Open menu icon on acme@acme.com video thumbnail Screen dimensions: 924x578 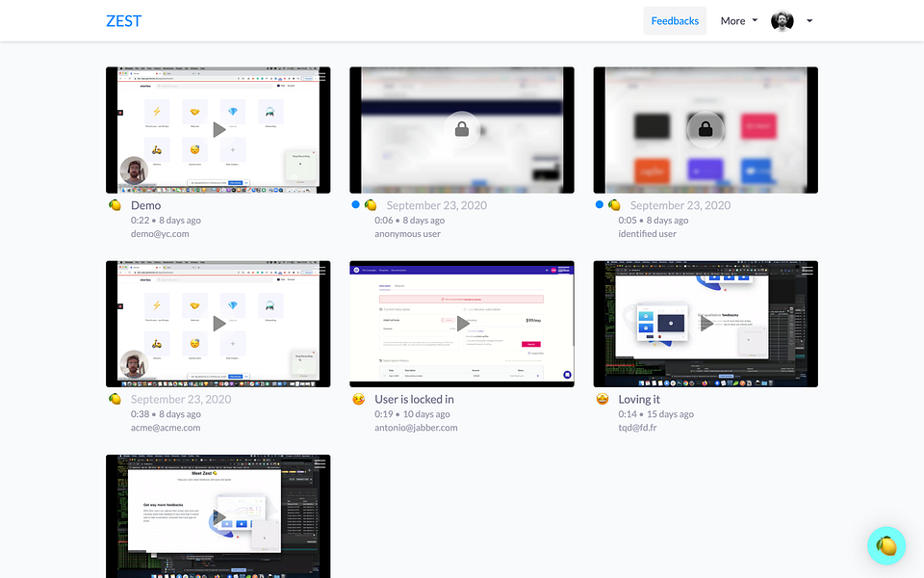pyautogui.click(x=321, y=270)
